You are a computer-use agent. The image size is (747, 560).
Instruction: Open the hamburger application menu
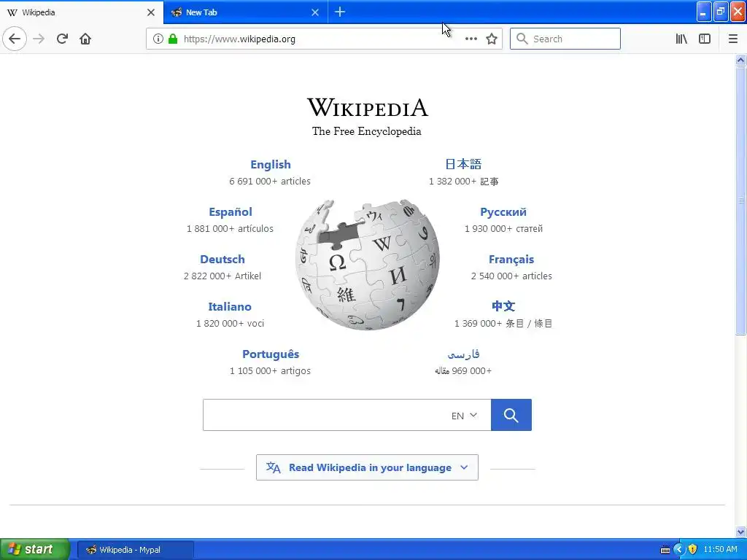tap(732, 39)
